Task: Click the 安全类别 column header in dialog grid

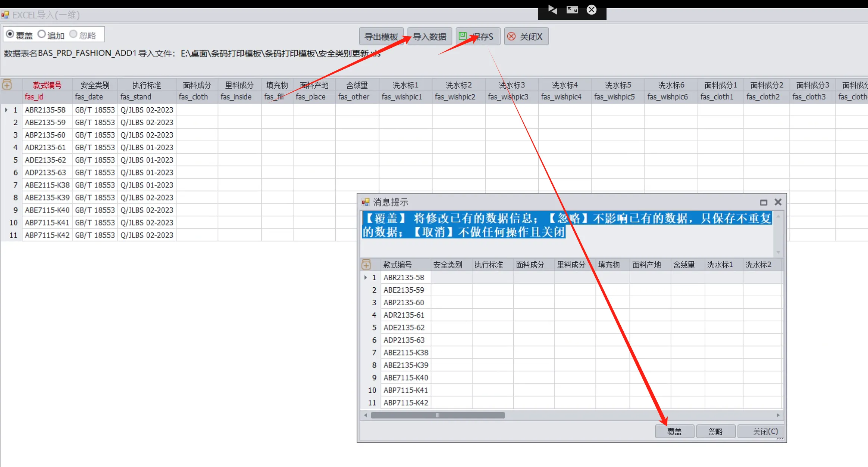Action: point(448,265)
